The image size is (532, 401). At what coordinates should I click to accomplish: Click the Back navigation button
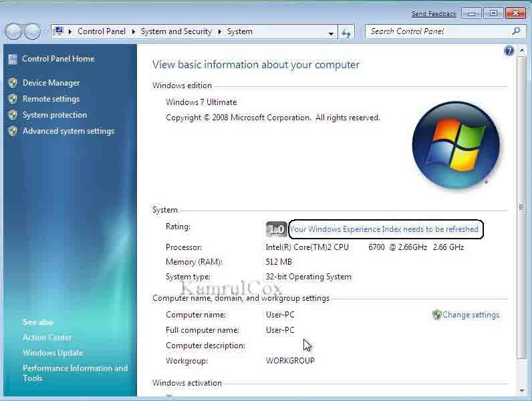13,31
